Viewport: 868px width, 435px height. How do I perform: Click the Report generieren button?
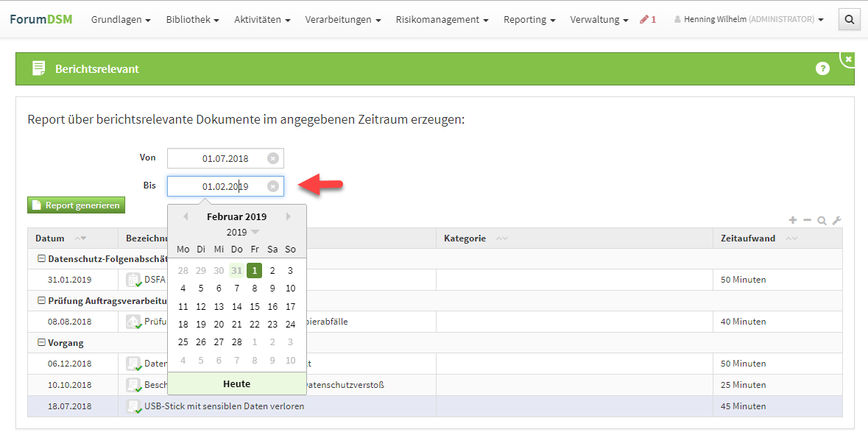pyautogui.click(x=76, y=205)
